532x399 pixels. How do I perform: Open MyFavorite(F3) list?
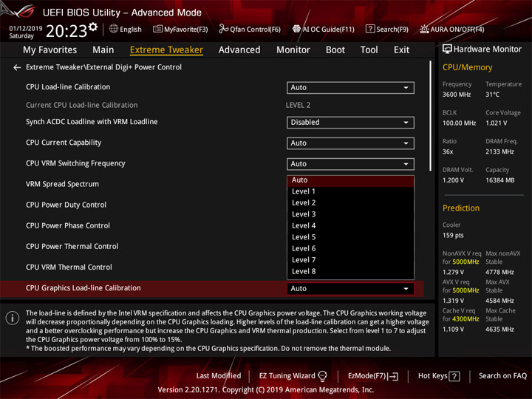click(x=180, y=29)
